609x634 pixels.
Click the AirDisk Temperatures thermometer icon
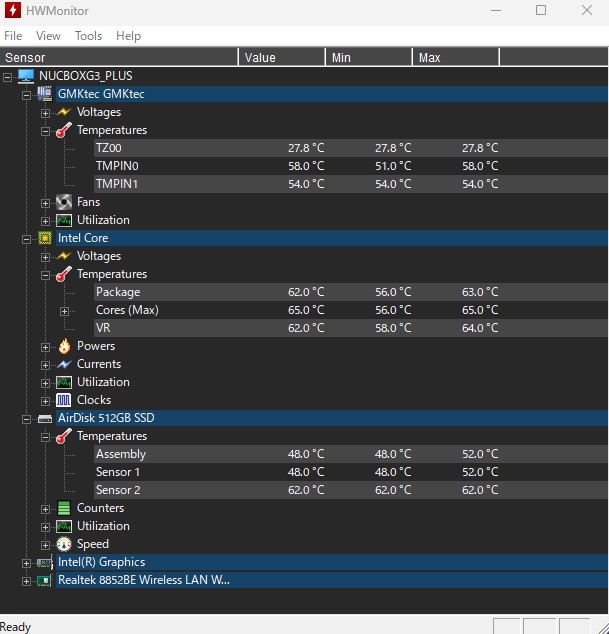click(x=64, y=436)
